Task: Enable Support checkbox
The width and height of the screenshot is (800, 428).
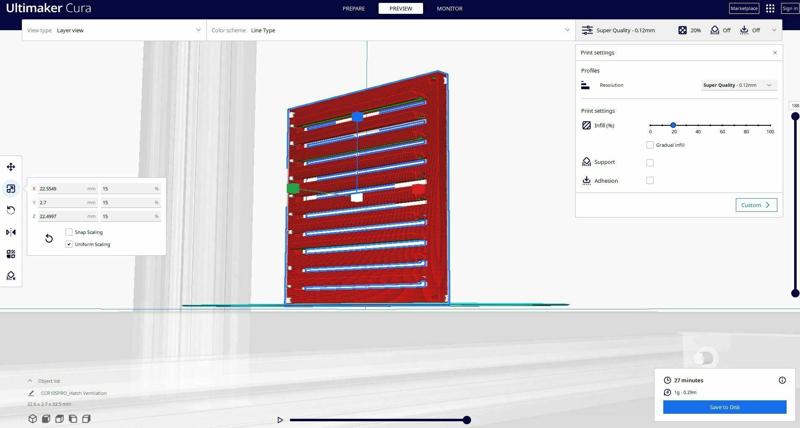Action: coord(649,163)
